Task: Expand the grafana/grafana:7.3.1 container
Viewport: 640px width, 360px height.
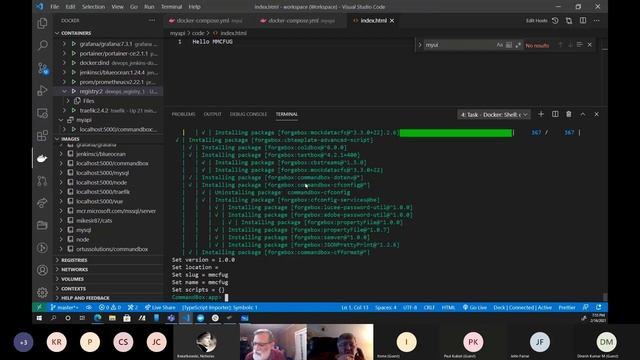Action: tap(64, 44)
